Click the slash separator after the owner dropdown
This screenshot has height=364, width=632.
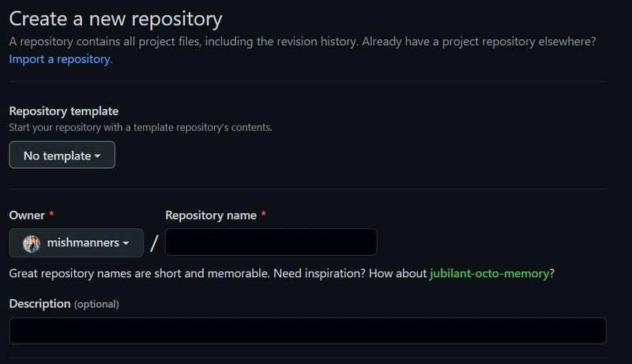pyautogui.click(x=154, y=243)
